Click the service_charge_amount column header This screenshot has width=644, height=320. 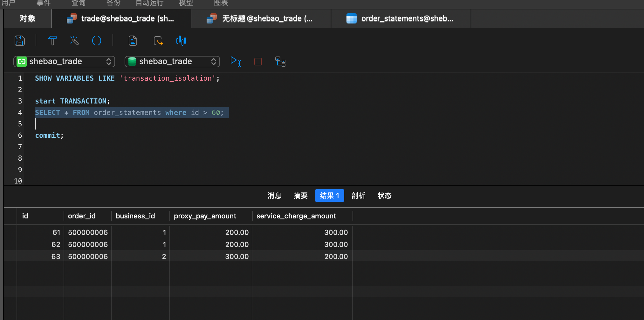[x=302, y=216]
